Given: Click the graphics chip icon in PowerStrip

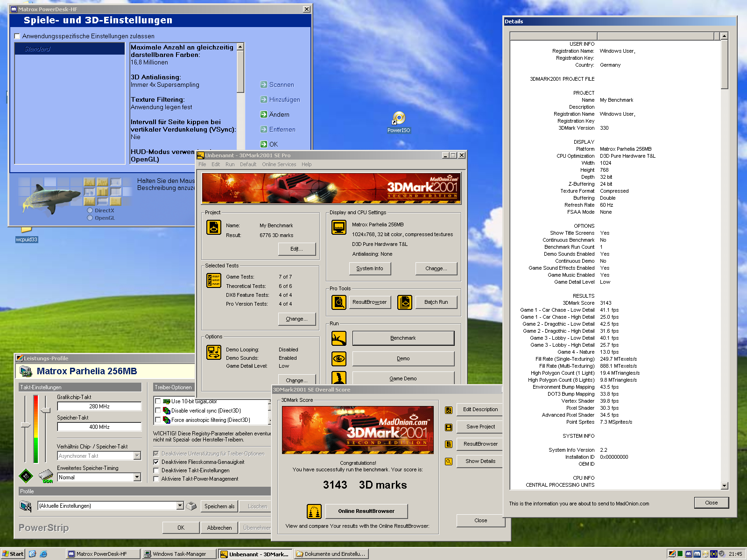Looking at the screenshot, I should [x=26, y=476].
